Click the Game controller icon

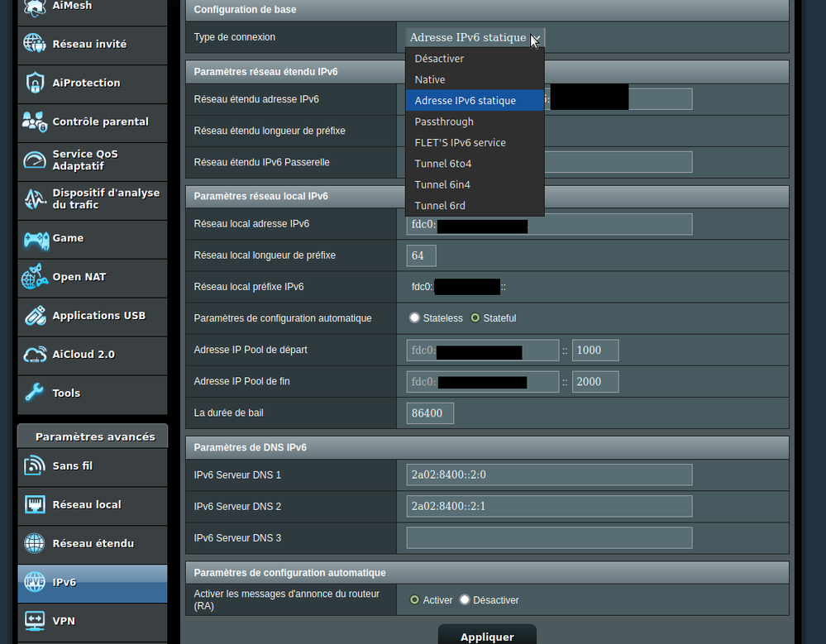(x=35, y=238)
